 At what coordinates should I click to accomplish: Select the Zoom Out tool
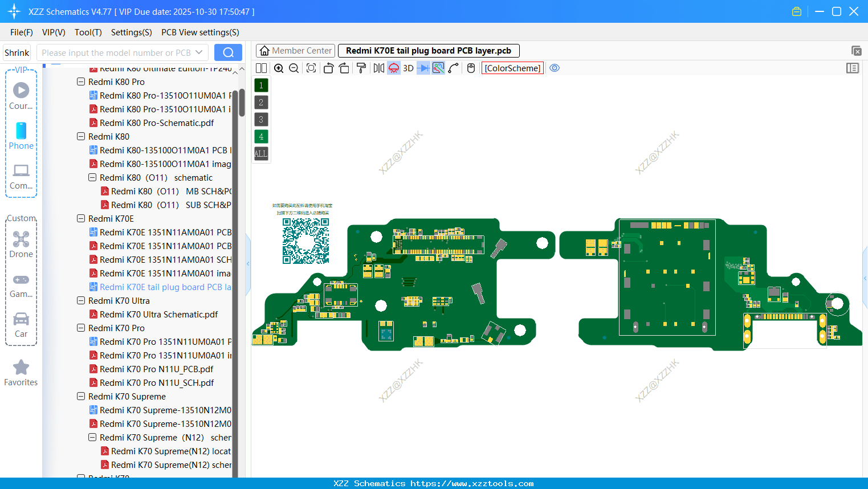(294, 68)
